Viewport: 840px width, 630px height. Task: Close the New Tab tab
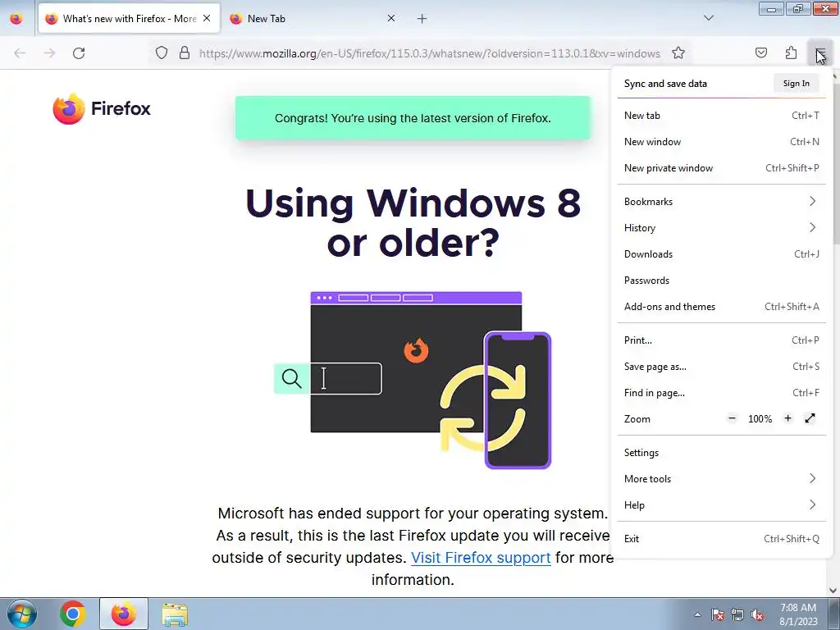point(391,19)
